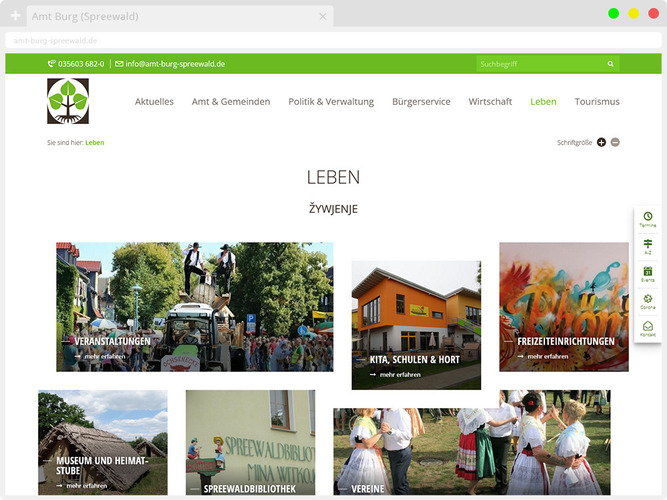Open the Bürgerservice menu
Image resolution: width=667 pixels, height=500 pixels.
[421, 102]
